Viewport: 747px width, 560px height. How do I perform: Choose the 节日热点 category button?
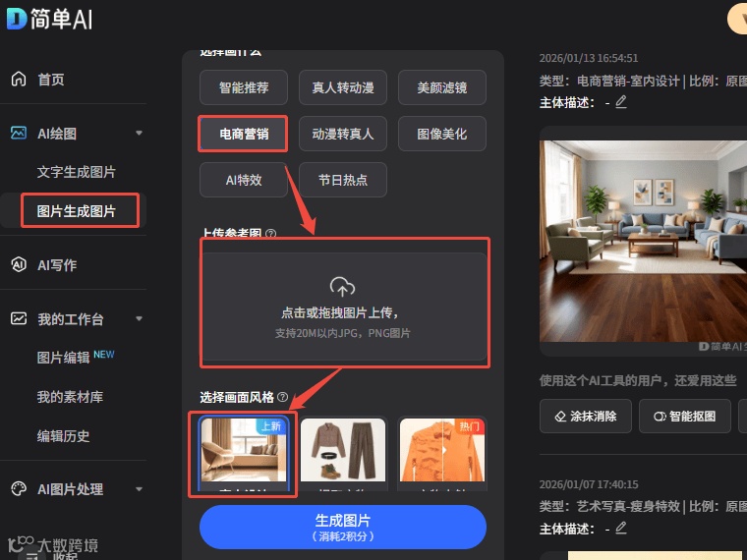pyautogui.click(x=342, y=180)
